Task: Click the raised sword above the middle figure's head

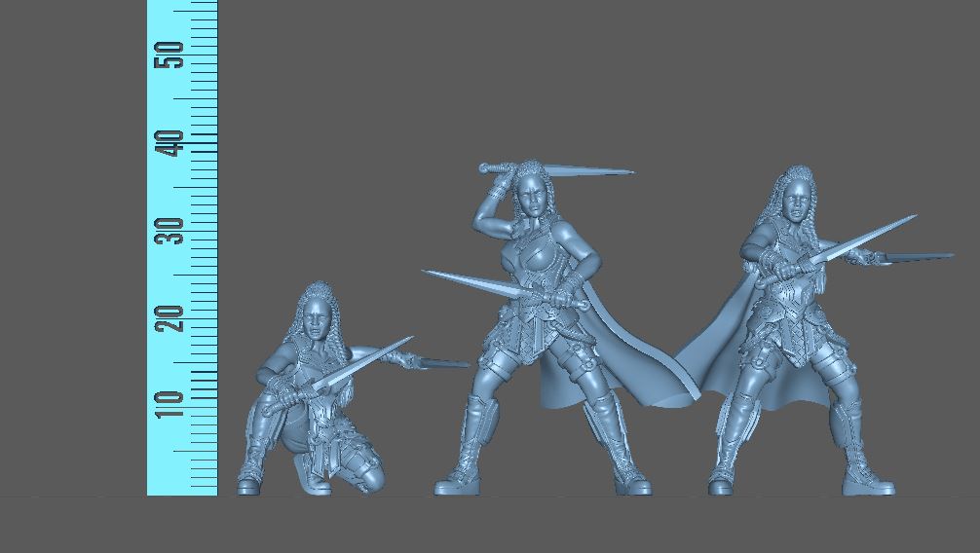Action: 575,171
